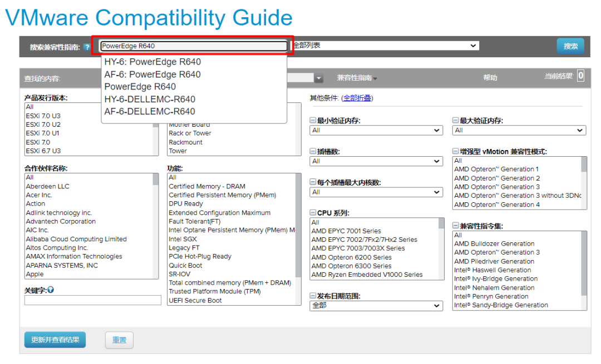Select Intel SGX feature
The height and width of the screenshot is (364, 601).
tap(183, 239)
